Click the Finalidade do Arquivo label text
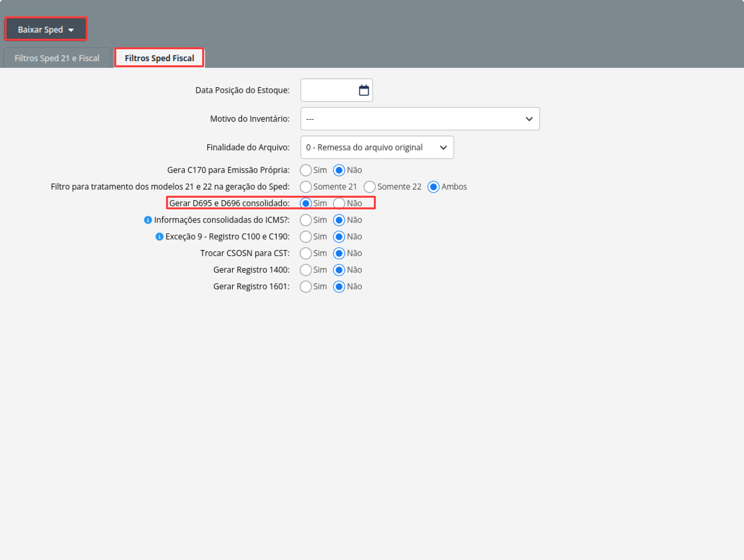Screen dimensions: 744x560 (x=248, y=147)
